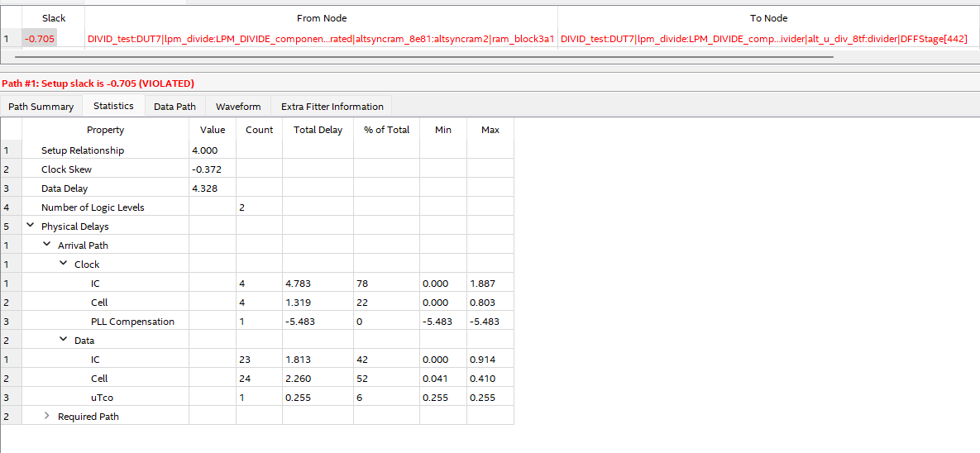Collapse the Physical Delays section
The height and width of the screenshot is (453, 980).
click(30, 226)
